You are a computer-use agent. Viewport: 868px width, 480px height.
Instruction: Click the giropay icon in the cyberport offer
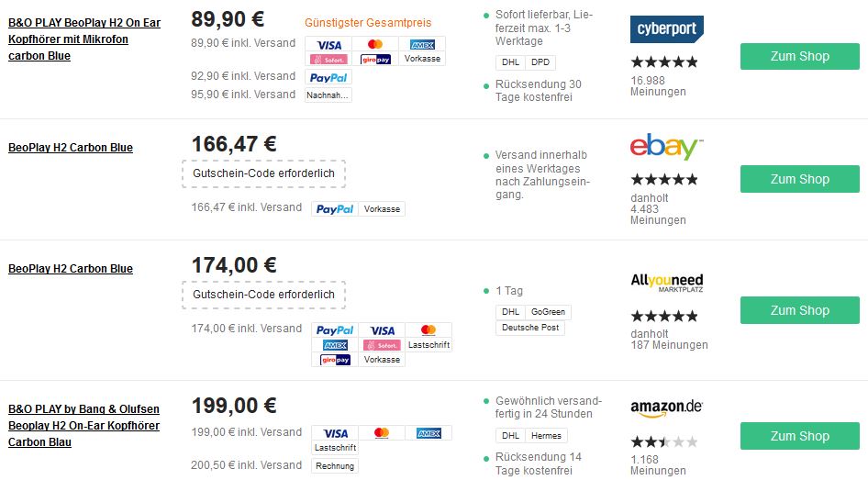[375, 59]
